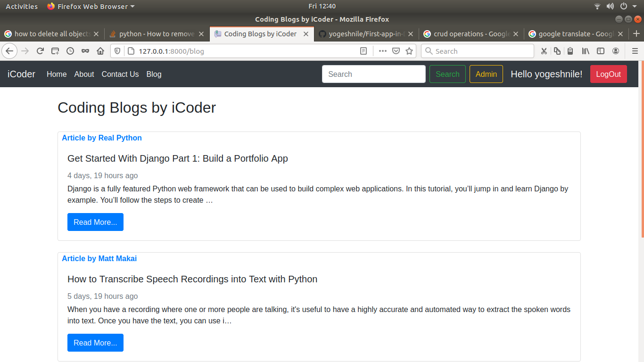Image resolution: width=644 pixels, height=362 pixels.
Task: Go to Home in navbar
Action: click(57, 74)
